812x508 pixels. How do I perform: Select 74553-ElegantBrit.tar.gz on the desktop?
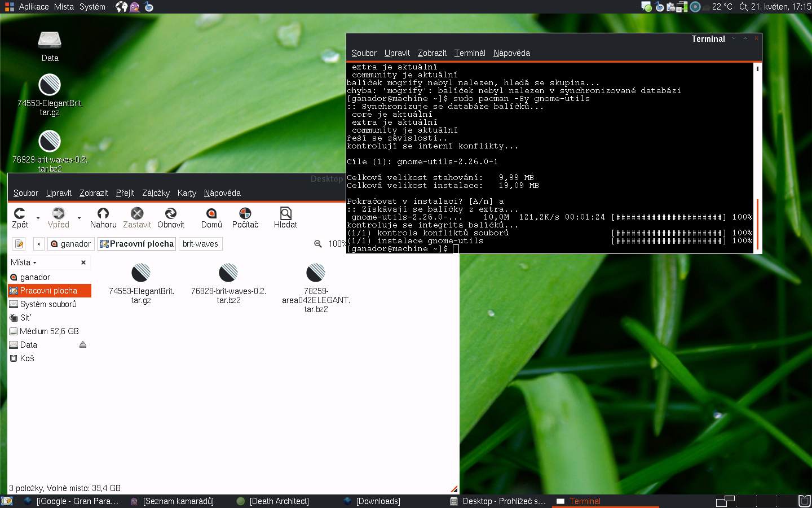50,95
